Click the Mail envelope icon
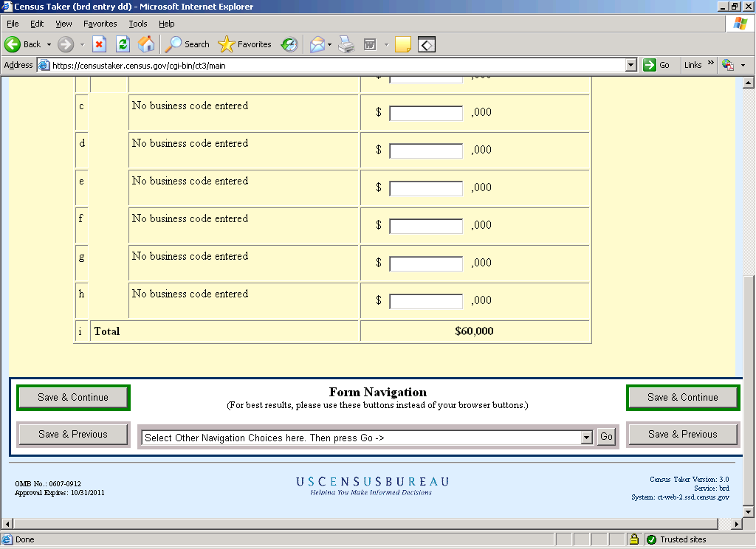 (x=317, y=44)
